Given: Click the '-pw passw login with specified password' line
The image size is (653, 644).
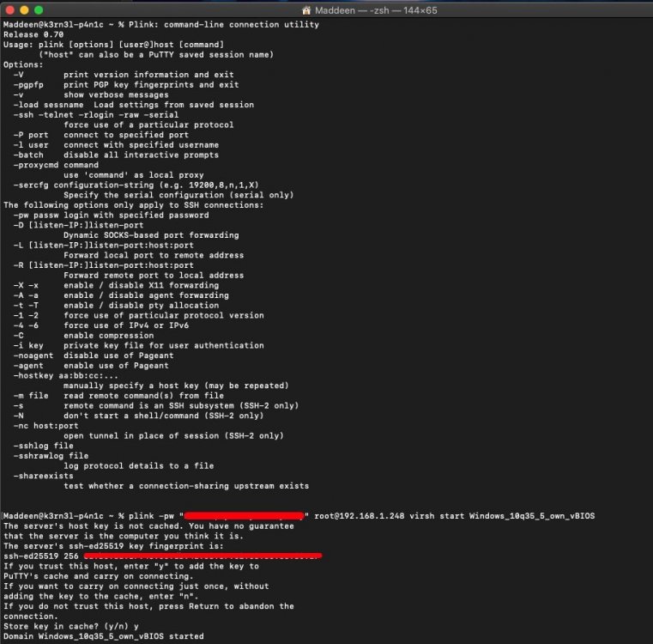Looking at the screenshot, I should pos(112,215).
